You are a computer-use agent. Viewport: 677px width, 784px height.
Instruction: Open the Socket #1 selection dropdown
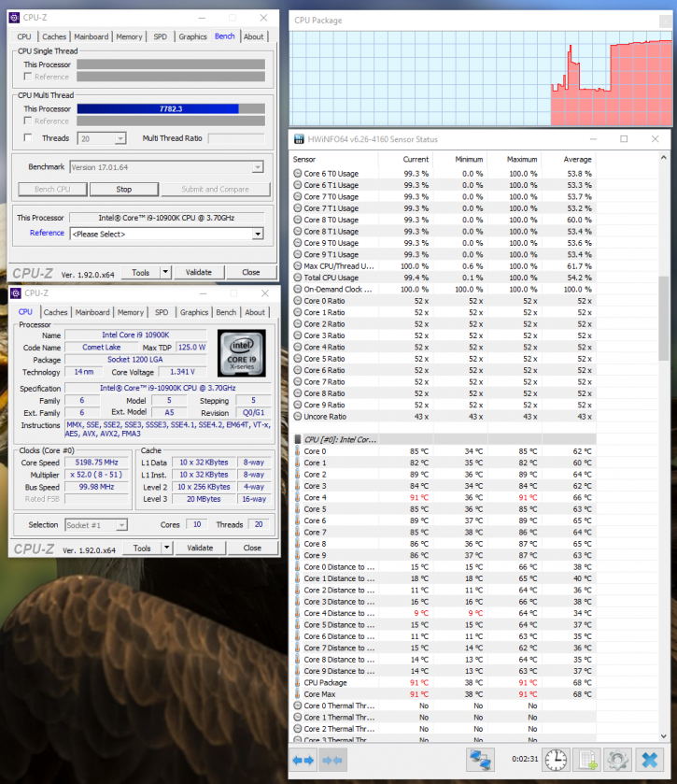[121, 525]
